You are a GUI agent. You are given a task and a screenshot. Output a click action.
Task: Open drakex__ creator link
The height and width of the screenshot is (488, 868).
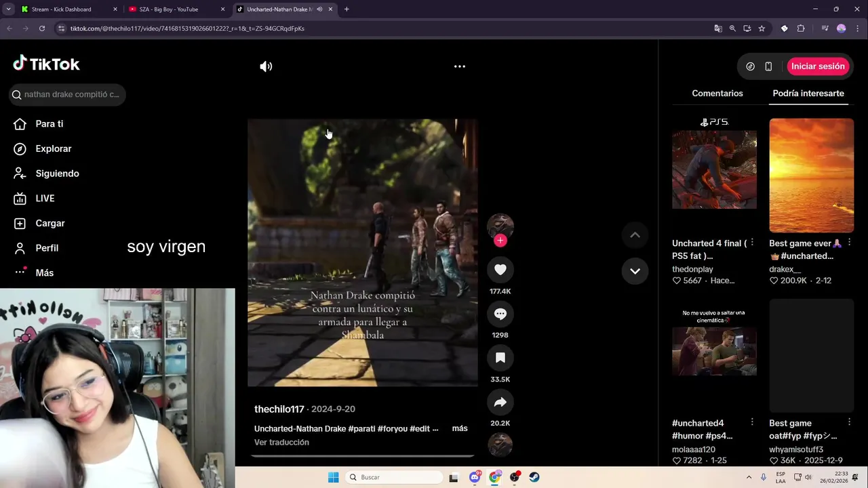[x=785, y=270]
